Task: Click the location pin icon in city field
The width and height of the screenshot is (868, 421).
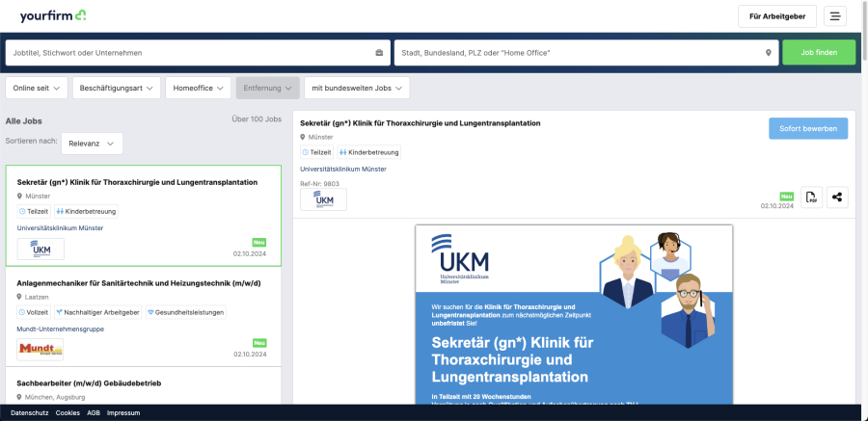Action: click(x=769, y=52)
